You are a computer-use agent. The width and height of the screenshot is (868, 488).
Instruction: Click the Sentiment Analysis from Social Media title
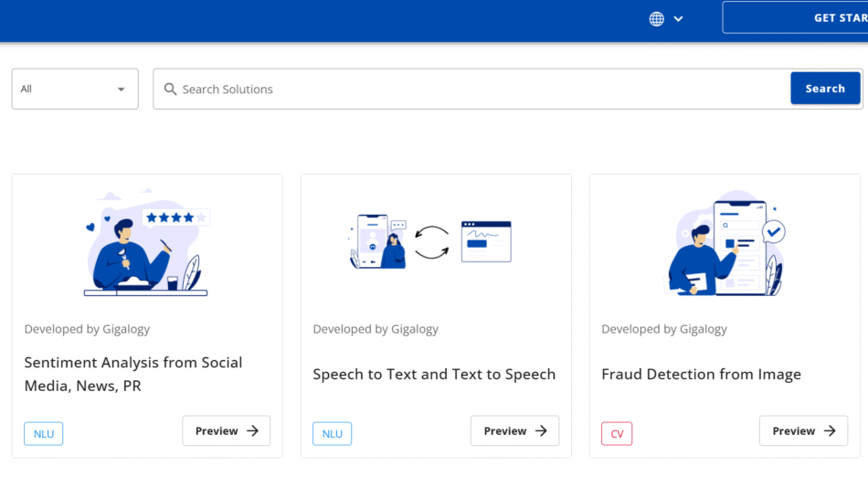click(x=133, y=374)
